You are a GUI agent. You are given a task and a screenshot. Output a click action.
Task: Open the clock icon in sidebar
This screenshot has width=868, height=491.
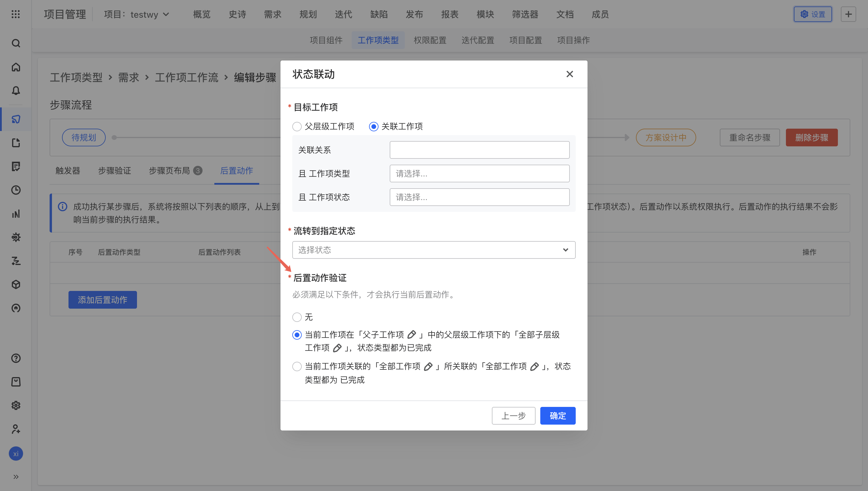click(16, 190)
